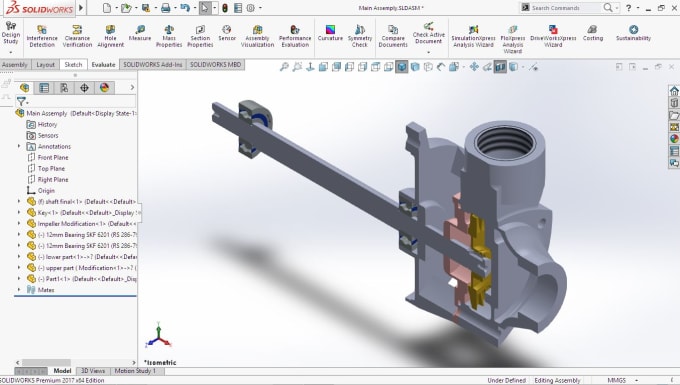The width and height of the screenshot is (680, 385).
Task: Open Section Properties
Action: [x=200, y=36]
